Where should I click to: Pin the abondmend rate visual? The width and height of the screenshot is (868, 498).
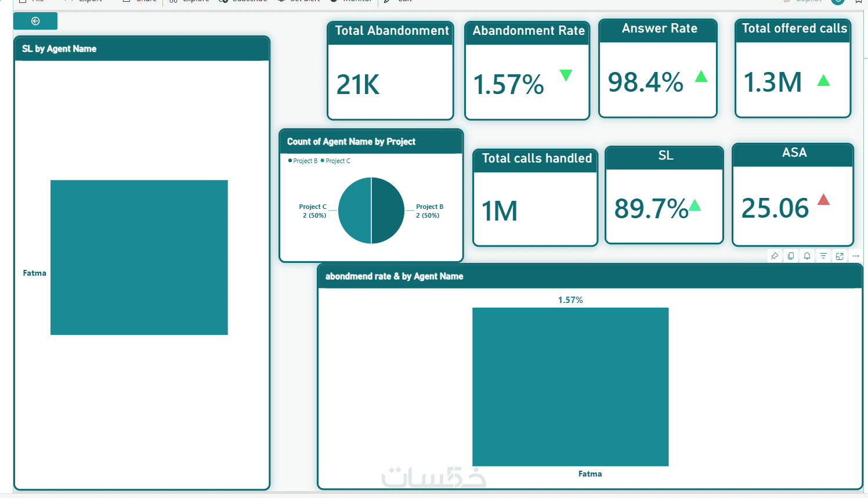click(775, 256)
